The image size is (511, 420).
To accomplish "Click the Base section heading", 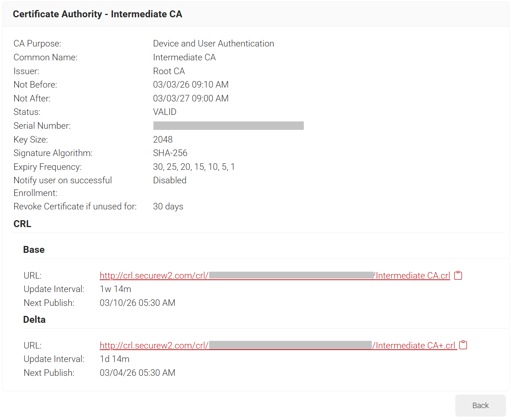I will (34, 250).
